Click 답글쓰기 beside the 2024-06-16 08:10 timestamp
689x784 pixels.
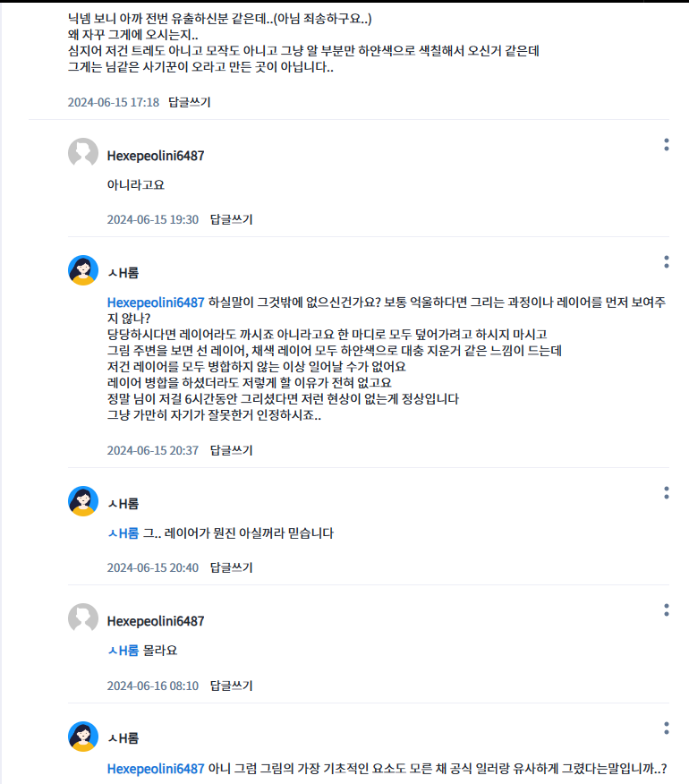click(x=231, y=686)
